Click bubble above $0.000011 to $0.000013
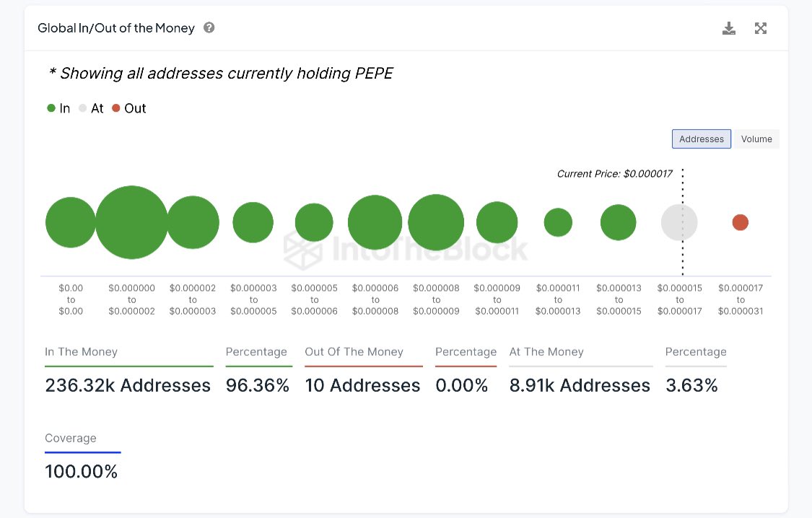 click(558, 222)
